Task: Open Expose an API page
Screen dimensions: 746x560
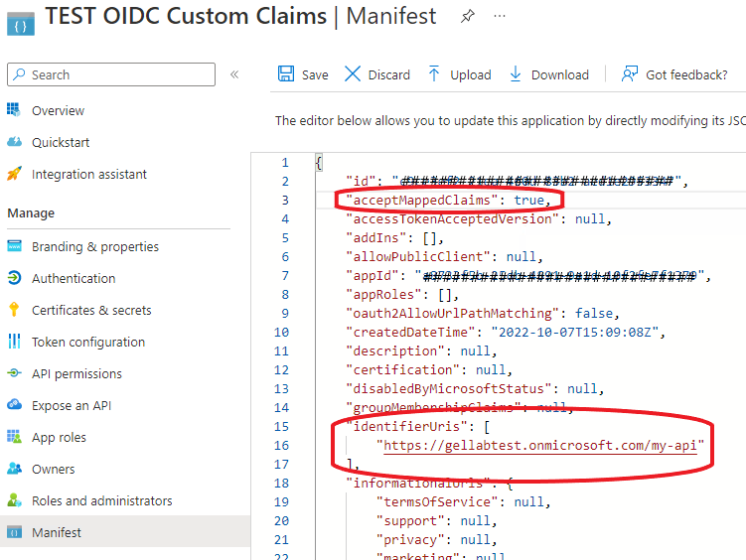Action: click(72, 405)
